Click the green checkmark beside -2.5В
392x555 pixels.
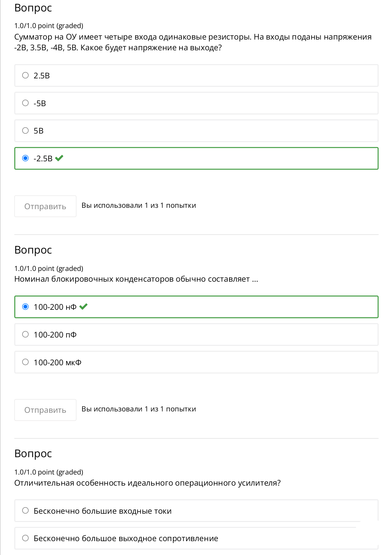pyautogui.click(x=59, y=158)
